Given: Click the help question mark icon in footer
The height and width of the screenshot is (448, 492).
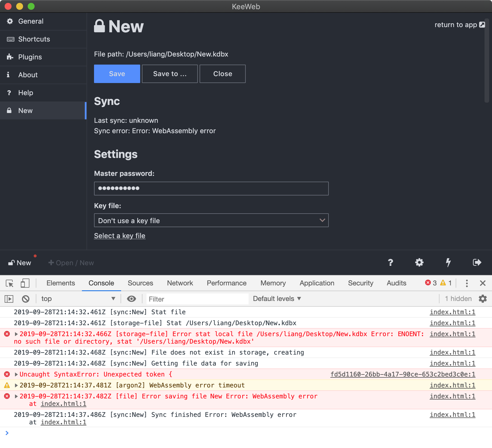Looking at the screenshot, I should coord(390,262).
